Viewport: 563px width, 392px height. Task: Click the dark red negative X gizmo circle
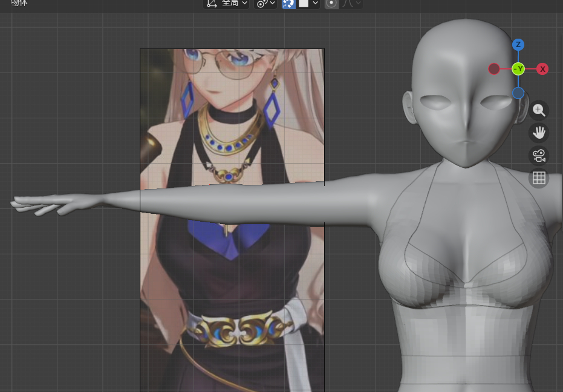494,69
